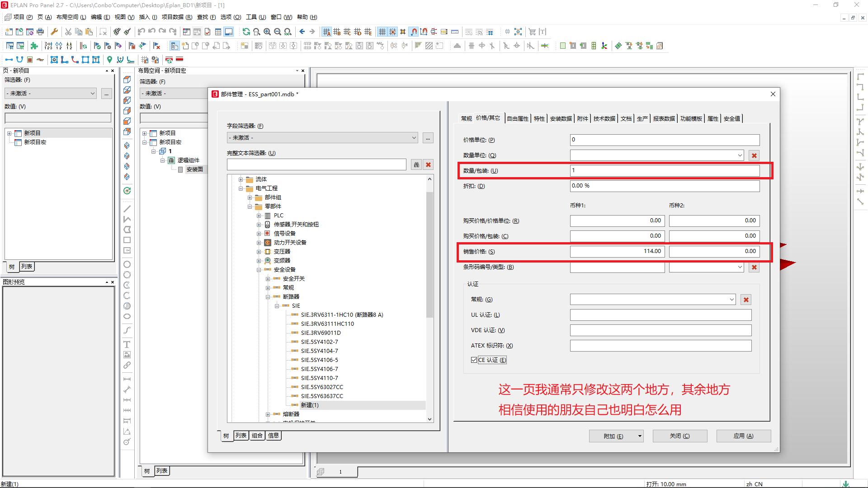Click the Redo icon

coord(163,32)
